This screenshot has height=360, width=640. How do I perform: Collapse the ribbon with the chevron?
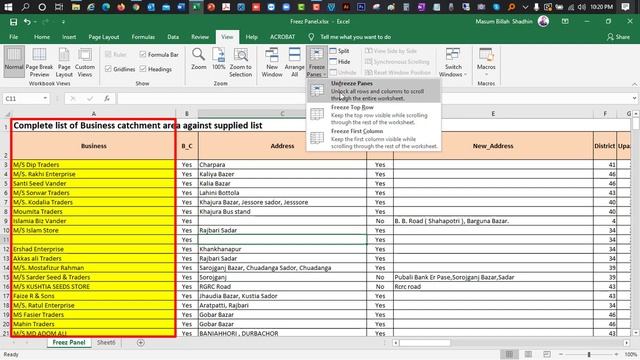click(x=634, y=84)
